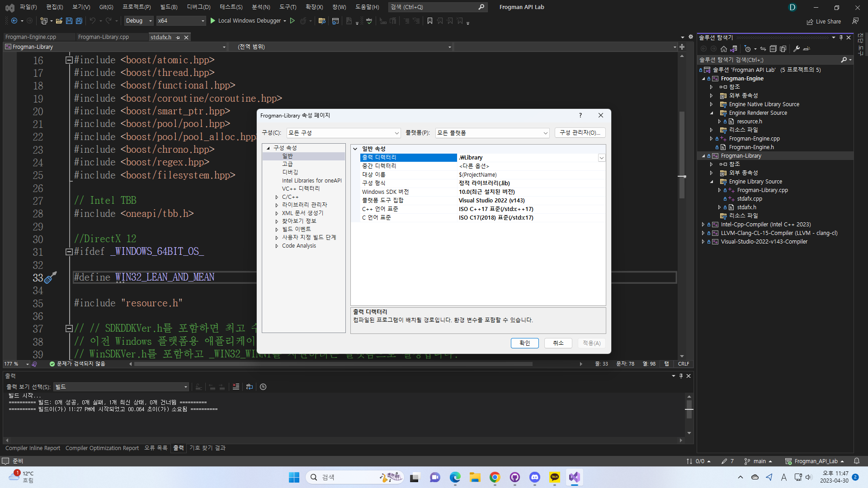This screenshot has width=868, height=488.
Task: Click Frogman_API_Lab repository in status bar
Action: (x=815, y=461)
